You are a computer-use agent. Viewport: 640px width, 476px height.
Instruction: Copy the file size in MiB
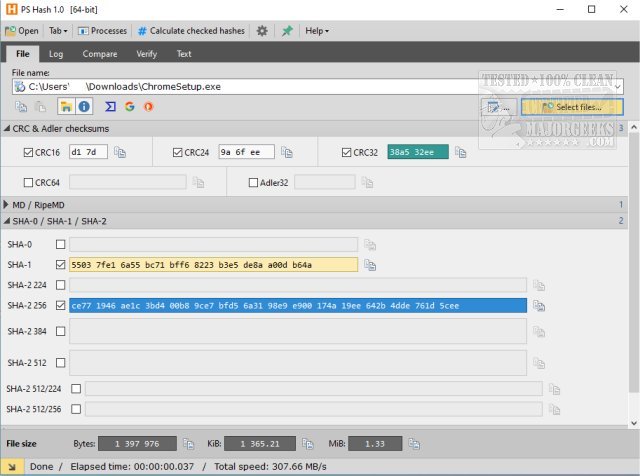pyautogui.click(x=414, y=444)
